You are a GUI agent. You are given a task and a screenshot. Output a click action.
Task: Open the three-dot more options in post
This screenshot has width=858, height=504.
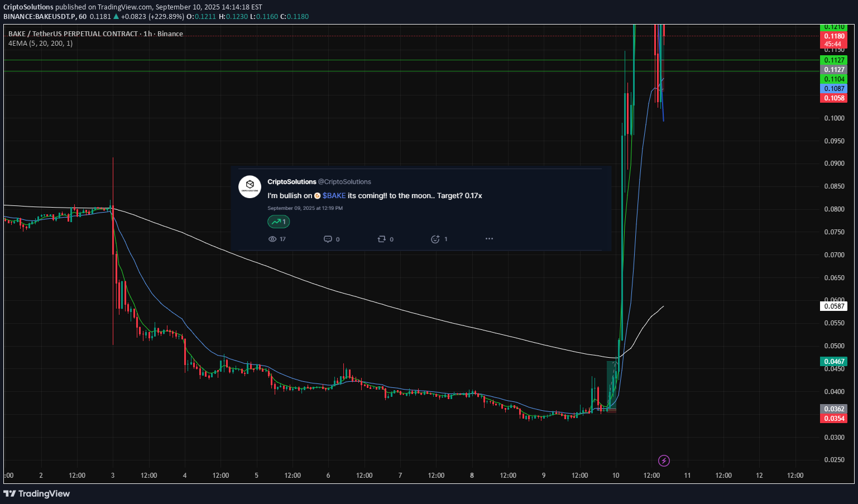point(489,239)
